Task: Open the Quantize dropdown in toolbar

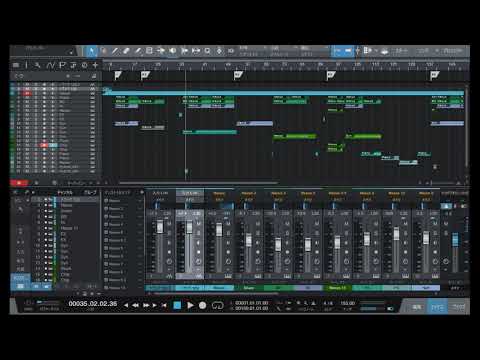Action: (x=252, y=51)
